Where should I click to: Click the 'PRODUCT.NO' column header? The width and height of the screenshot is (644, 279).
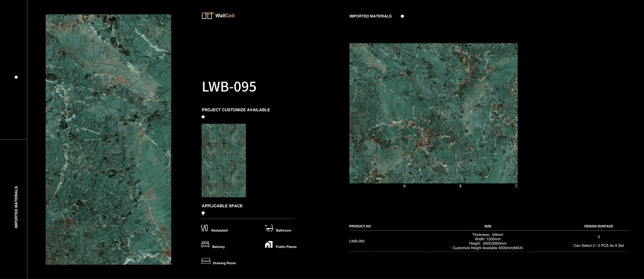pyautogui.click(x=360, y=226)
